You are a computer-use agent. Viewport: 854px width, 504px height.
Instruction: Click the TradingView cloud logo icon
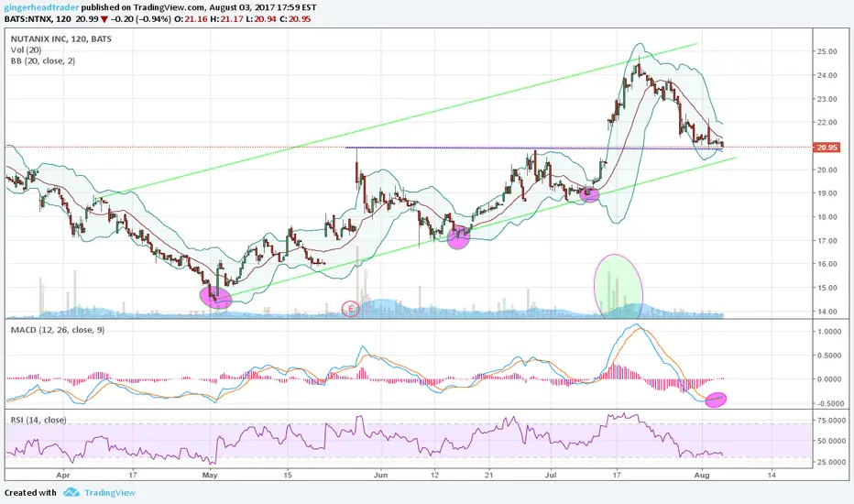click(x=71, y=493)
